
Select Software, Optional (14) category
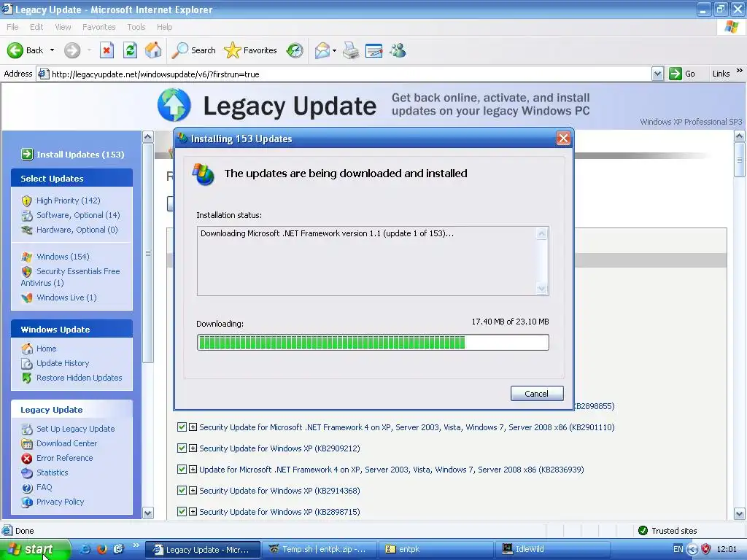tap(78, 215)
